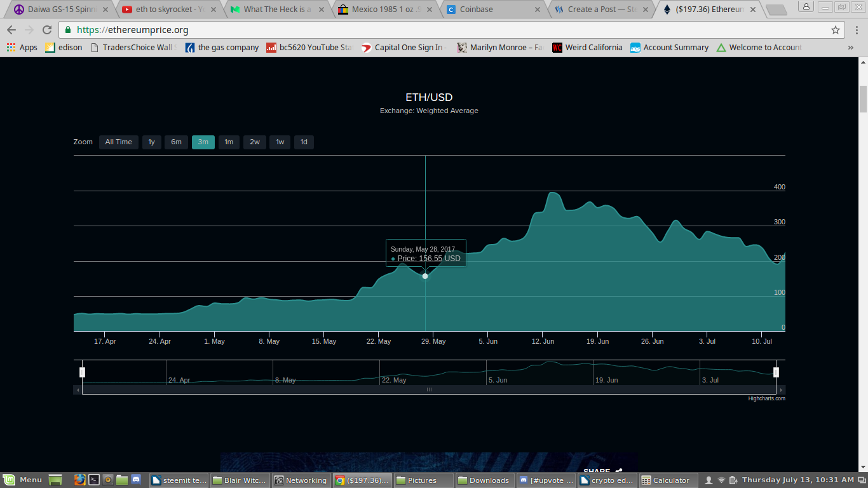Bookmark this page with the star icon
The image size is (868, 488).
point(836,30)
